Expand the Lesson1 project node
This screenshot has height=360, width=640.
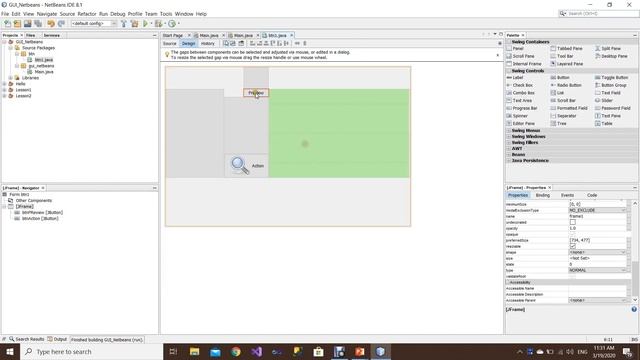pos(4,90)
